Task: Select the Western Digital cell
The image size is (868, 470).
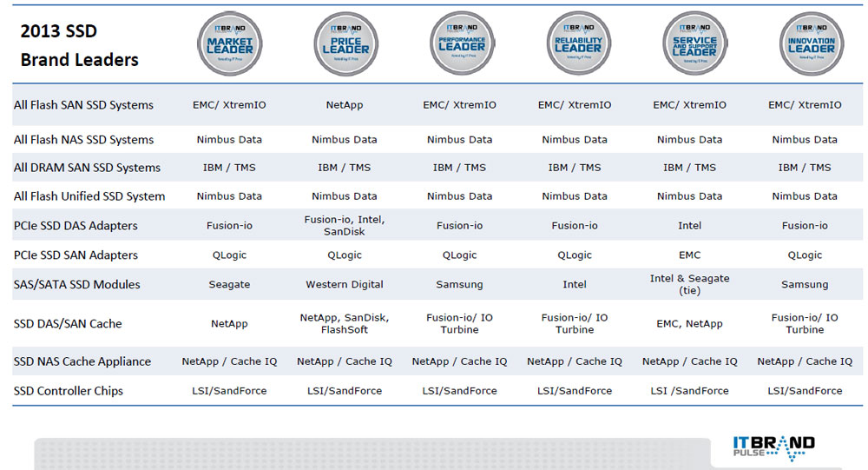Action: point(345,284)
